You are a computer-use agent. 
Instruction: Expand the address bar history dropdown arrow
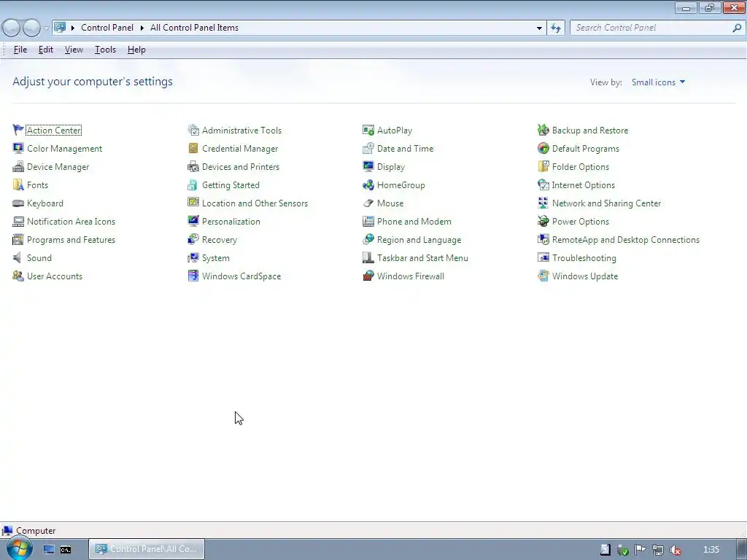click(x=539, y=28)
